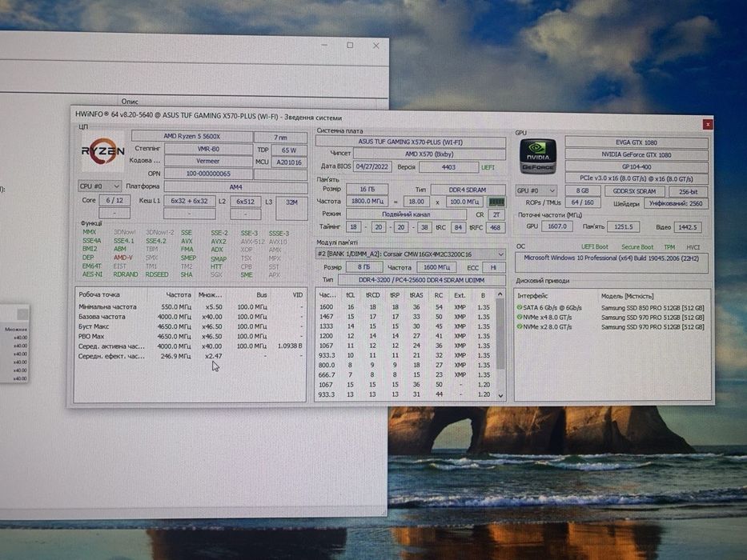Close the HWiNFO system summary window

point(708,124)
